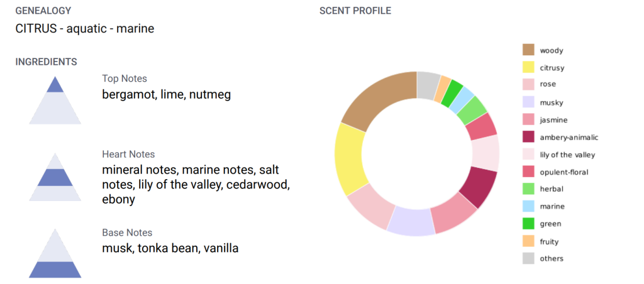The image size is (644, 284).
Task: Click the rose legend swatch
Action: 528,85
